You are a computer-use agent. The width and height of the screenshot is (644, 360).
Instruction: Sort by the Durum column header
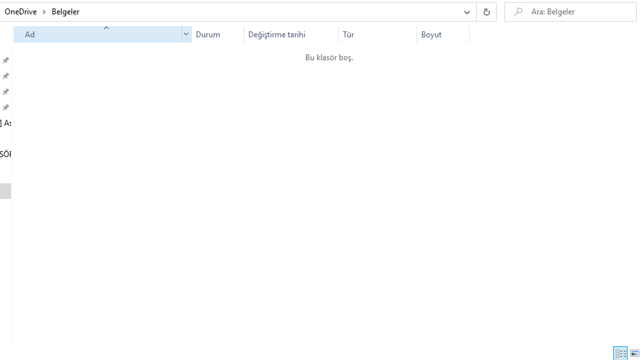(218, 35)
